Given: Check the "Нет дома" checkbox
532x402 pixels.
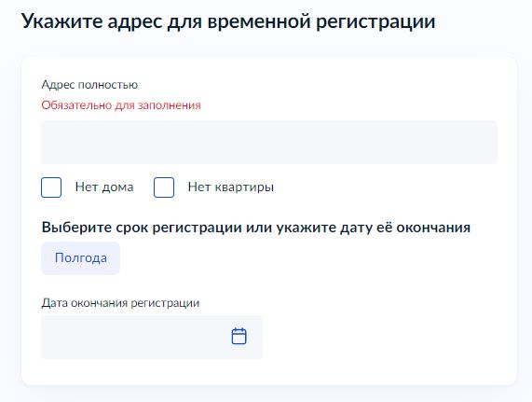Looking at the screenshot, I should (x=51, y=187).
